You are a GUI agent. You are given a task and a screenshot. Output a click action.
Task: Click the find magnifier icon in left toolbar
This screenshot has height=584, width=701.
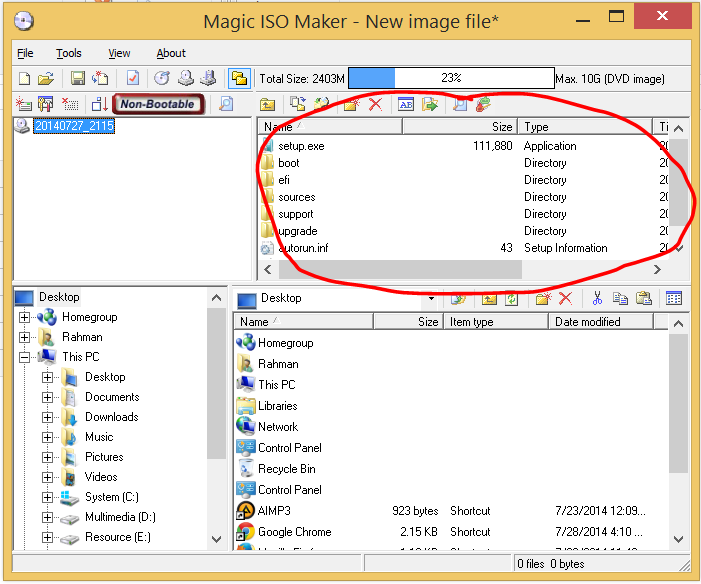coord(226,104)
